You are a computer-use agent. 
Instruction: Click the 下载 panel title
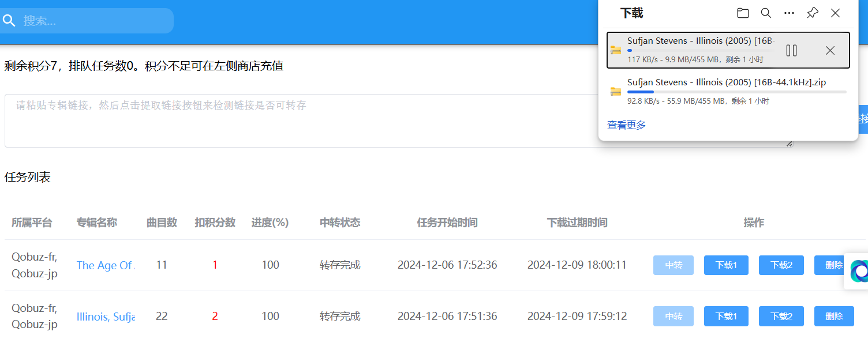631,13
